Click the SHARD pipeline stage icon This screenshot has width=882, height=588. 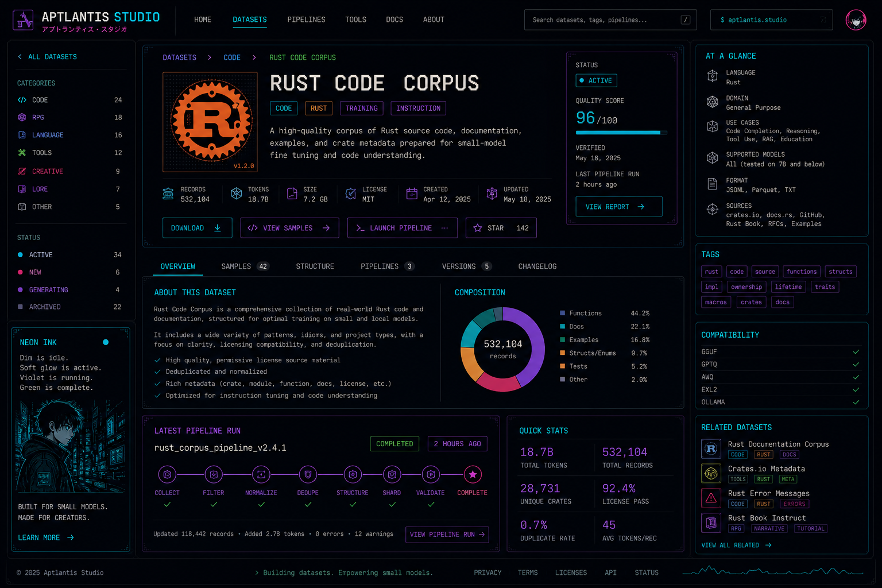(392, 474)
